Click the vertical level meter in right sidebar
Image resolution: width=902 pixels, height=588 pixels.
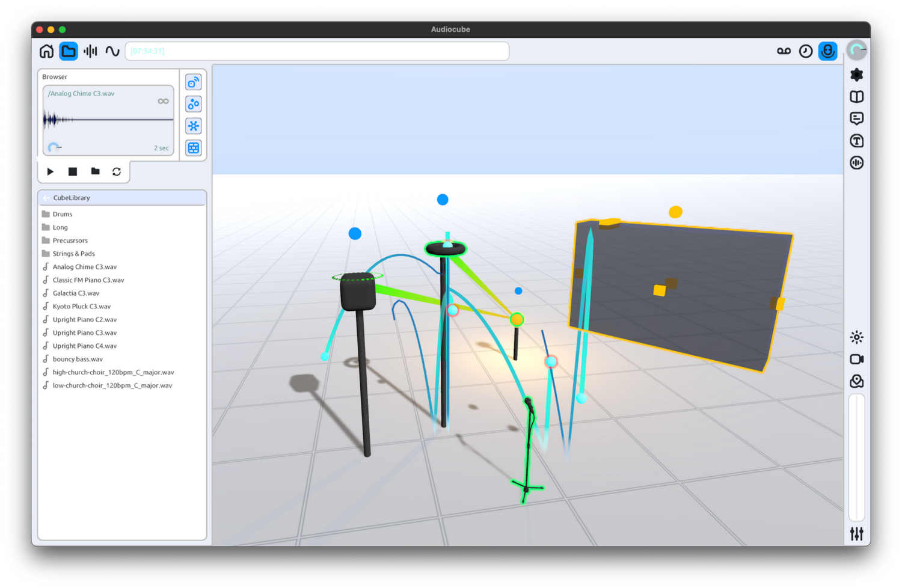pyautogui.click(x=857, y=458)
